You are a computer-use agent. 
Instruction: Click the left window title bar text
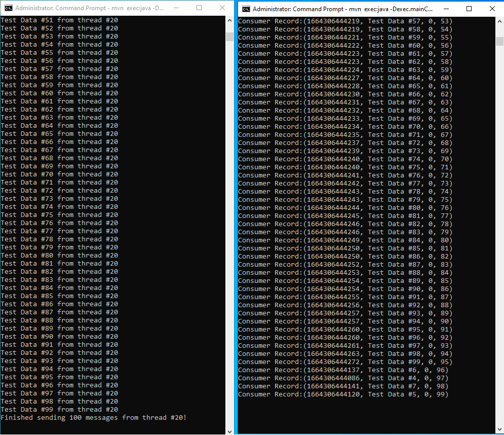tap(89, 8)
